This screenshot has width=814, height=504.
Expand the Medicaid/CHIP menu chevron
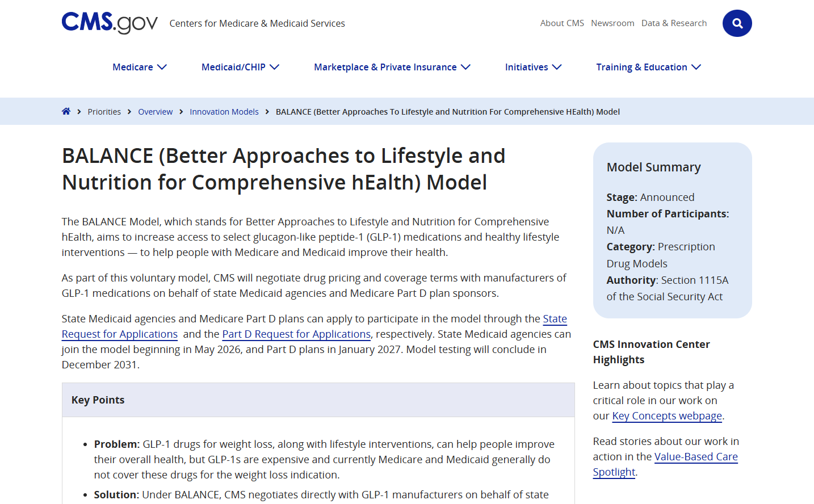point(274,67)
